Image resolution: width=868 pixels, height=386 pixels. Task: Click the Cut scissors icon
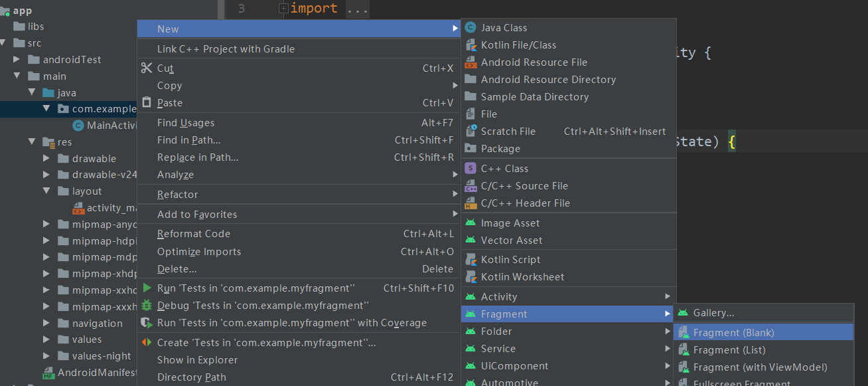147,68
